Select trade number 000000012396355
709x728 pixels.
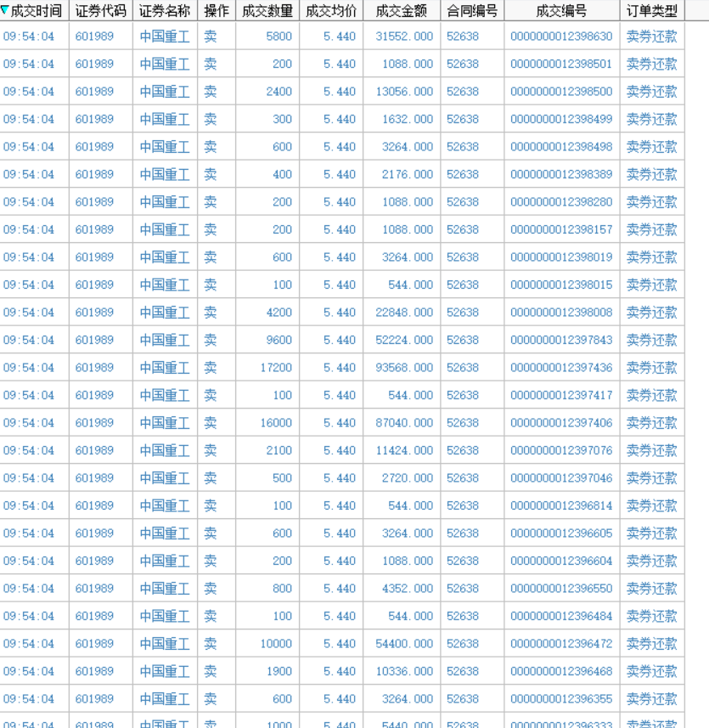[561, 699]
